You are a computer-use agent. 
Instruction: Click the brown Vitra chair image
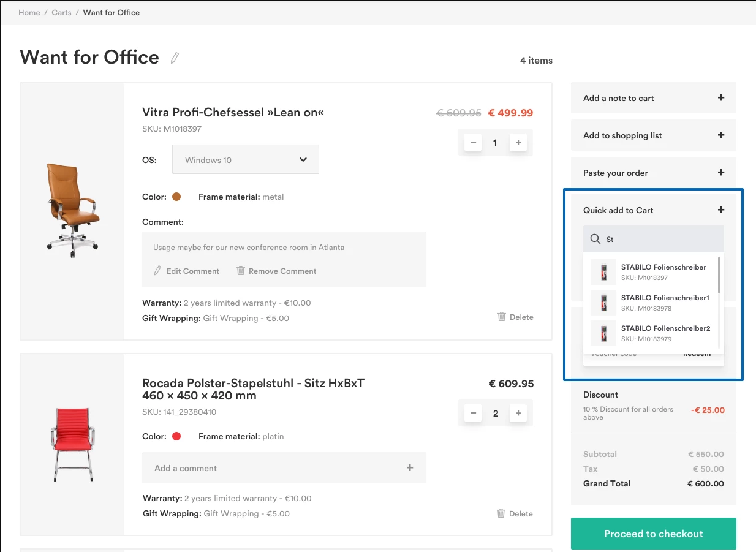coord(72,210)
